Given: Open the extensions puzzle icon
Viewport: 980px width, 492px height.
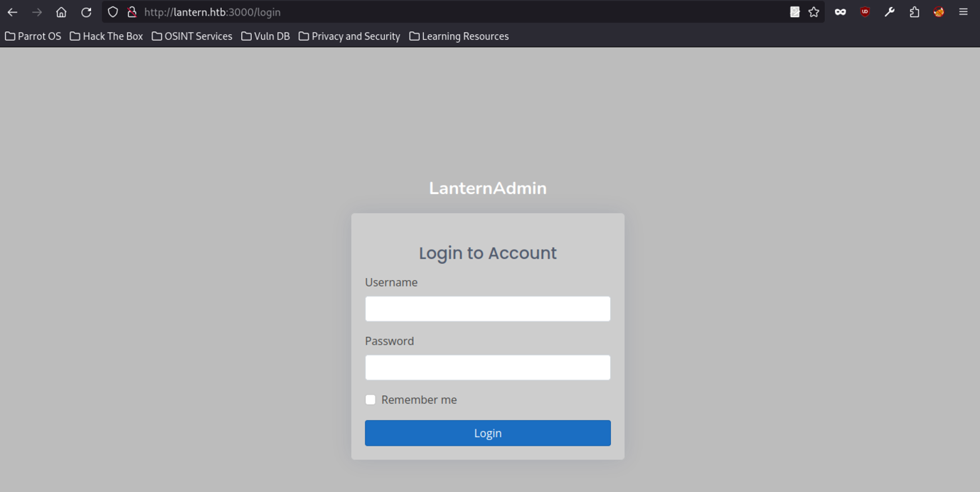Looking at the screenshot, I should 915,12.
